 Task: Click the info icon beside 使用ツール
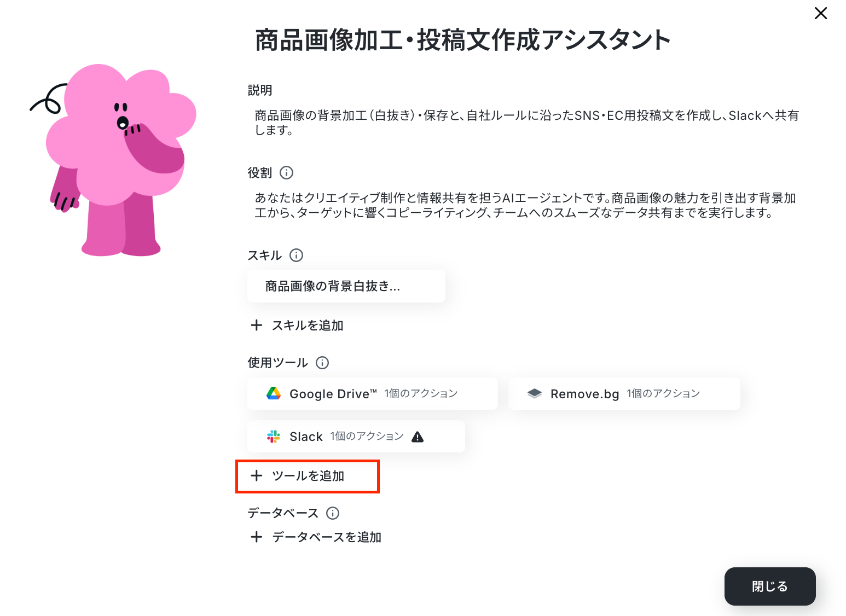click(x=322, y=363)
